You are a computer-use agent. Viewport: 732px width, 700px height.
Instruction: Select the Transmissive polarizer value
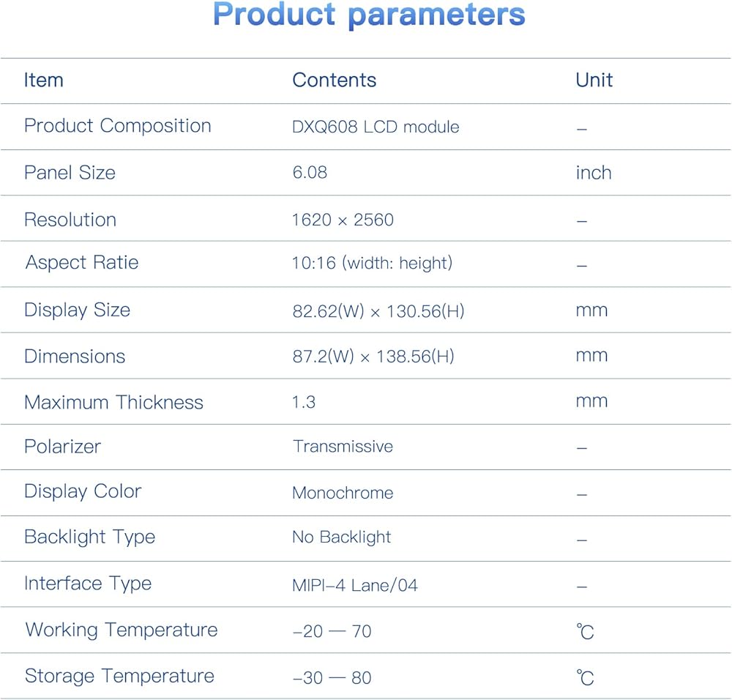click(x=343, y=447)
